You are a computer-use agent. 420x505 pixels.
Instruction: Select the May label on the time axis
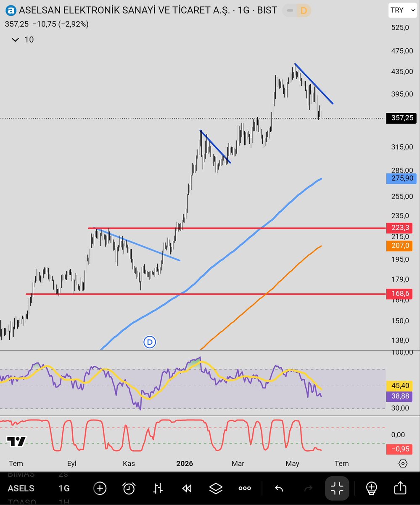coord(292,463)
